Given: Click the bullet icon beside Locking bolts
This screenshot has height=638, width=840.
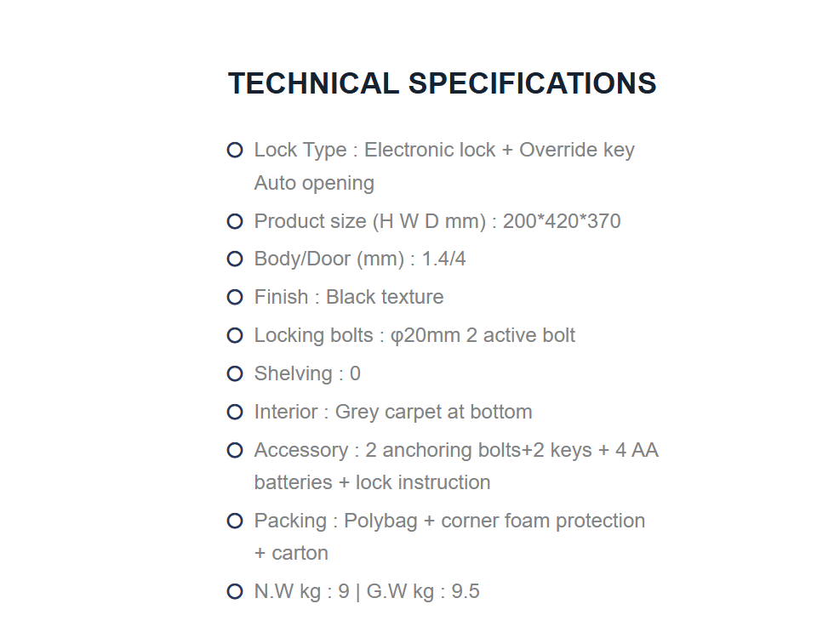Looking at the screenshot, I should pos(235,336).
